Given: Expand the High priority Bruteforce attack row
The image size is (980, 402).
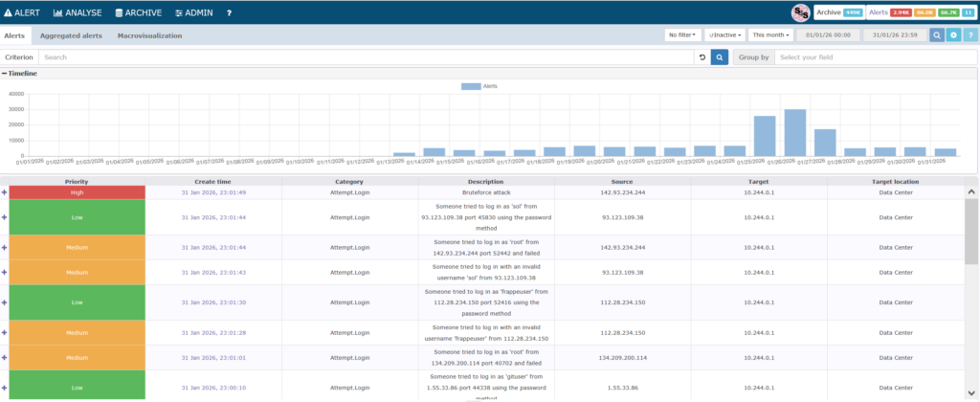Looking at the screenshot, I should [5, 192].
